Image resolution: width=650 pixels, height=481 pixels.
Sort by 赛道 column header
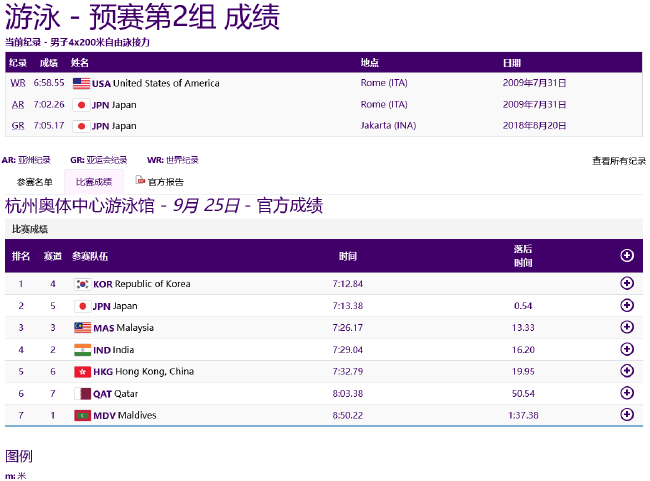53,256
